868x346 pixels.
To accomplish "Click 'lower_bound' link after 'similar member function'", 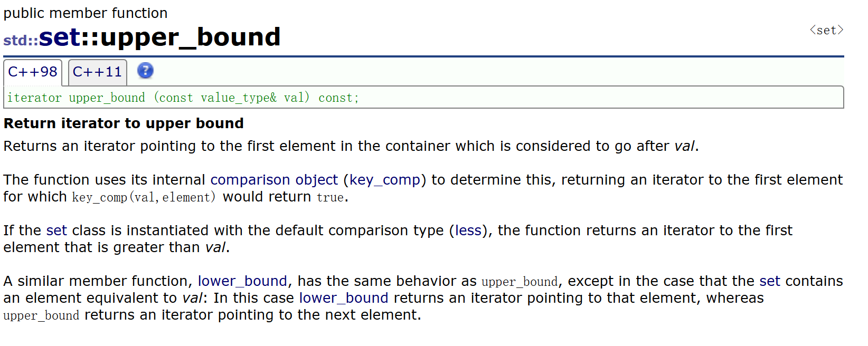I will click(242, 281).
